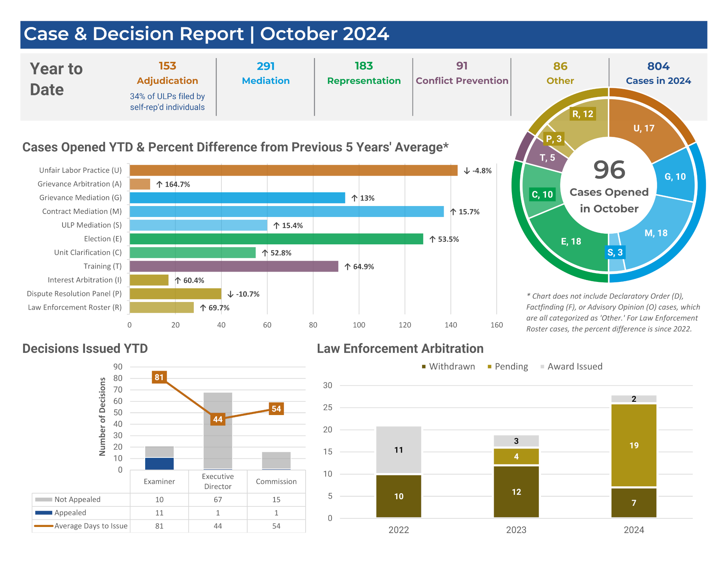Click the Pending legend swatch
728x563 pixels.
coord(490,366)
